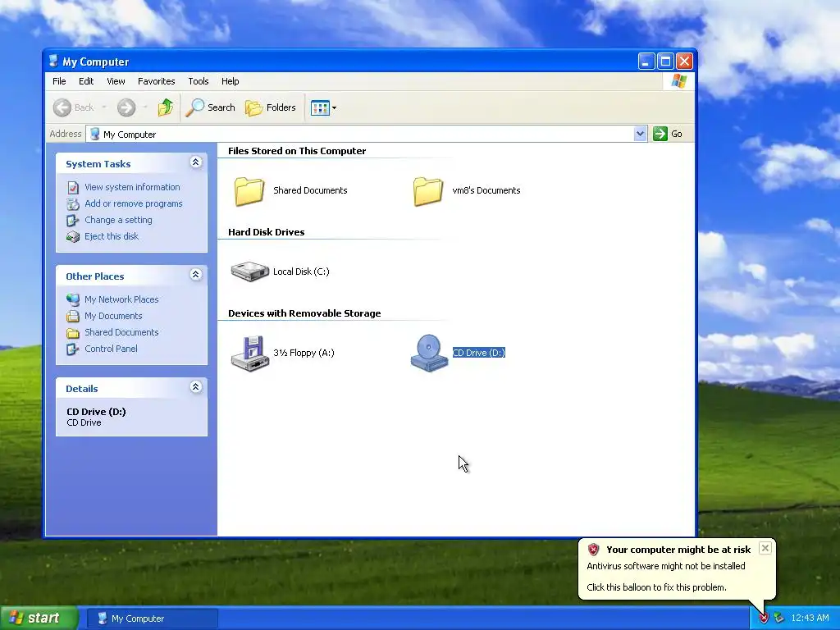Open the Edit menu
This screenshot has width=840, height=630.
(86, 81)
